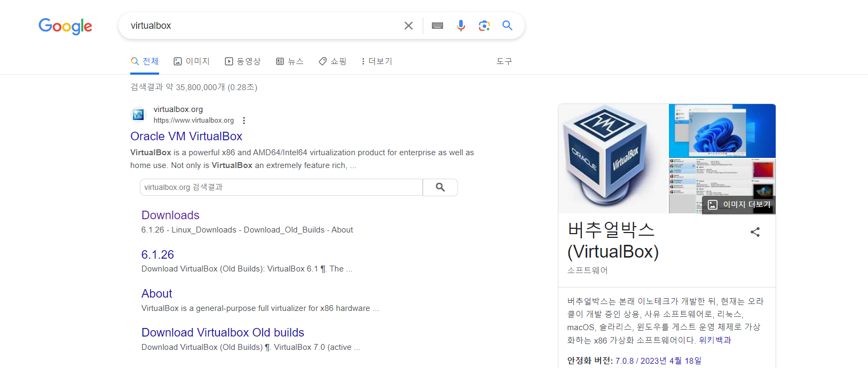
Task: Open the Downloads sitelink
Action: click(x=170, y=215)
